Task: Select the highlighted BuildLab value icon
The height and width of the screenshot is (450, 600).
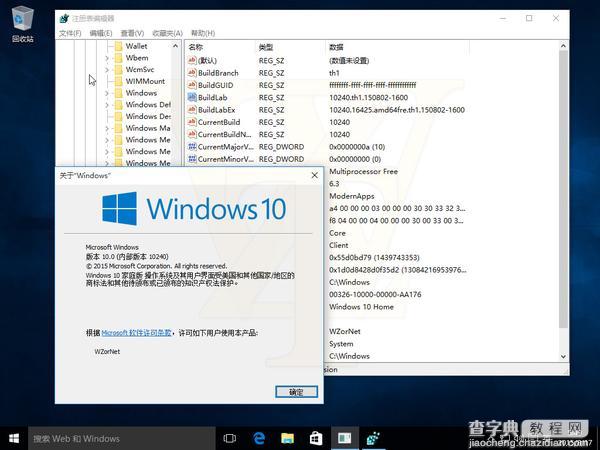Action: click(x=192, y=97)
